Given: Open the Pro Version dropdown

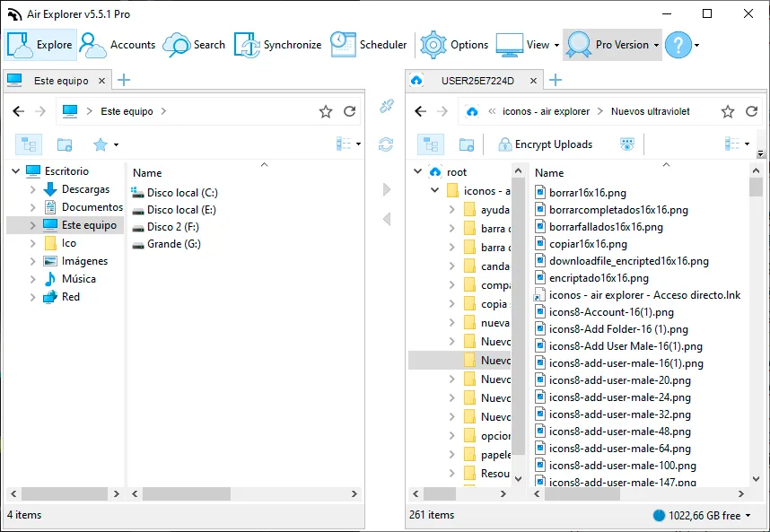Looking at the screenshot, I should pos(612,45).
